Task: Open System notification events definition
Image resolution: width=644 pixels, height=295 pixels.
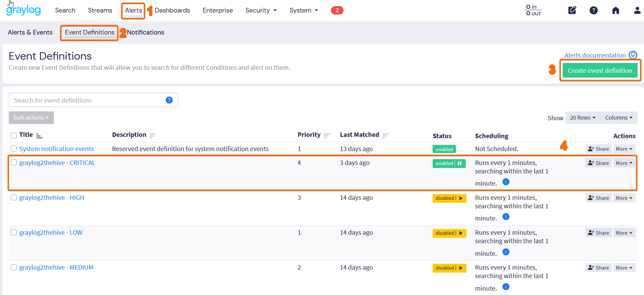Action: pyautogui.click(x=56, y=149)
